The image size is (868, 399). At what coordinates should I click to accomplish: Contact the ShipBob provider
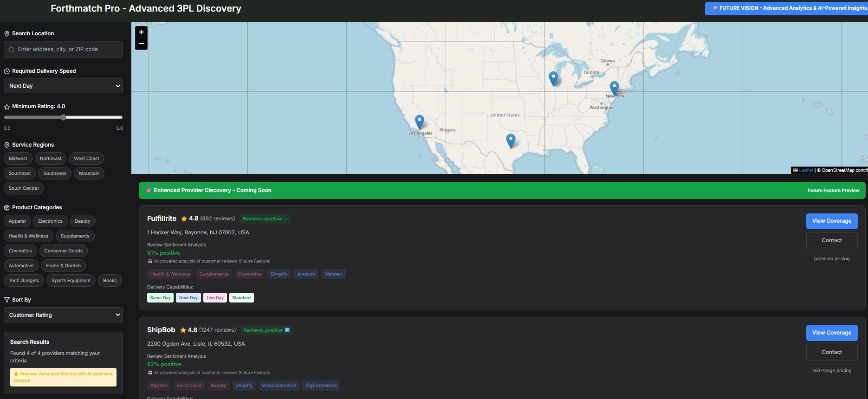[x=831, y=352]
